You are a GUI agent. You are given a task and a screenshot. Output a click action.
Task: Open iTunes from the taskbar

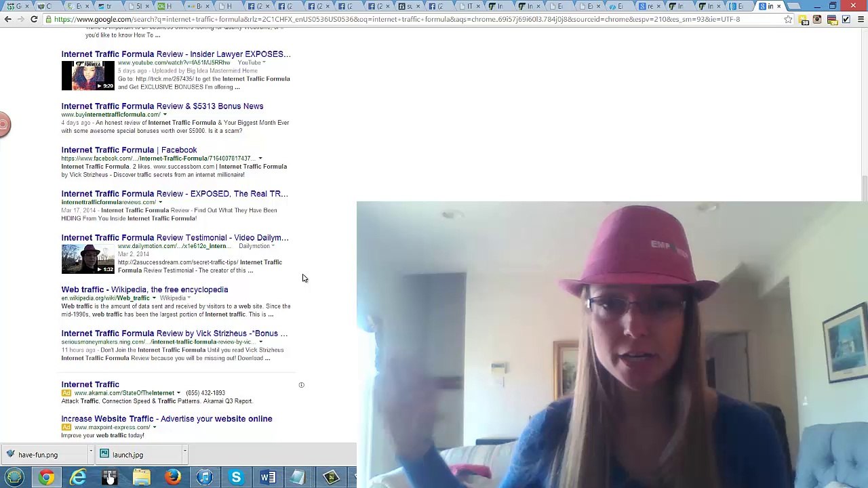click(x=204, y=478)
